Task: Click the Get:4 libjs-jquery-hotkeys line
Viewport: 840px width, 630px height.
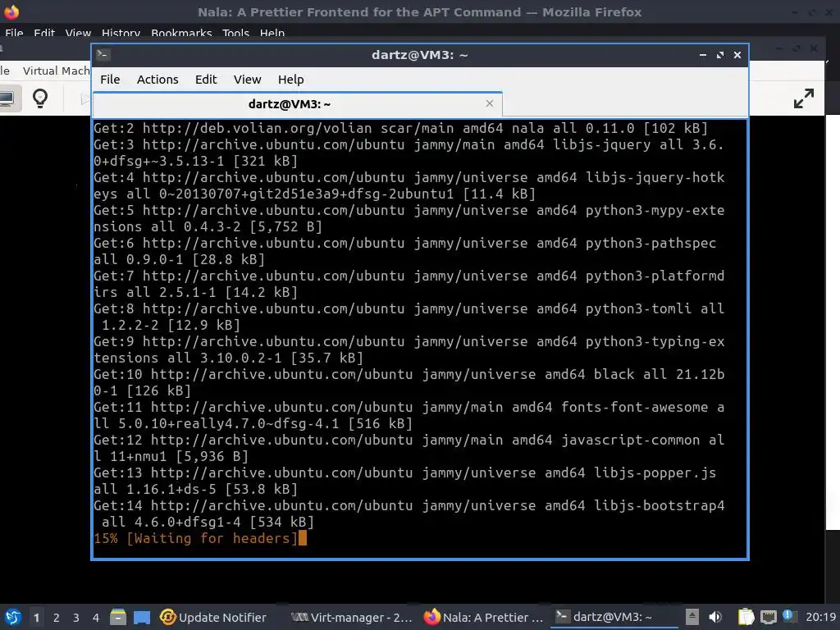Action: 409,185
